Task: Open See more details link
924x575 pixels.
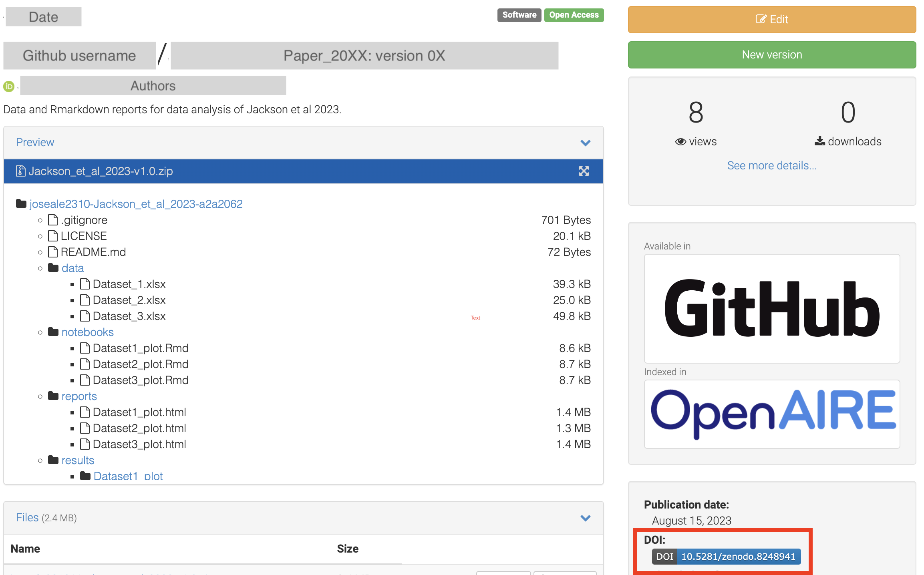Action: pyautogui.click(x=771, y=165)
